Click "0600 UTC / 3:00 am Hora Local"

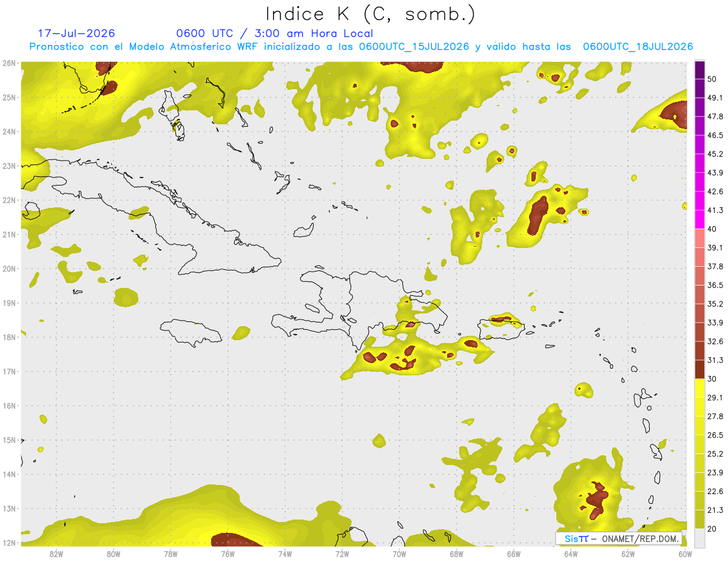click(x=274, y=33)
